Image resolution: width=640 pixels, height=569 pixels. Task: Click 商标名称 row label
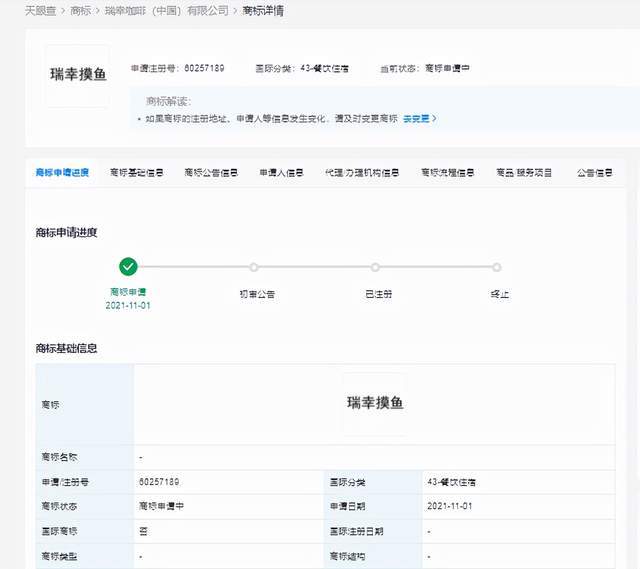(x=60, y=457)
